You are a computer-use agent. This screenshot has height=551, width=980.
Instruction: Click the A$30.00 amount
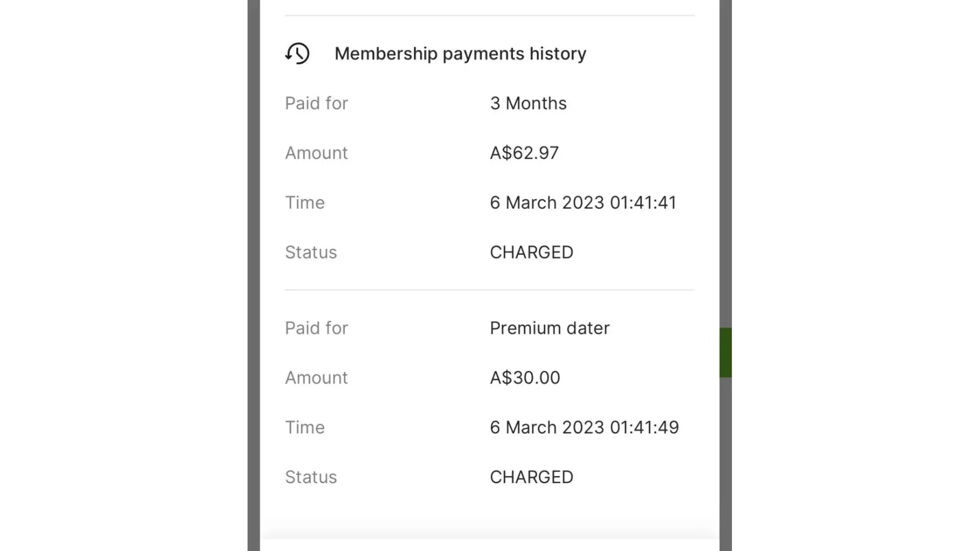coord(525,377)
